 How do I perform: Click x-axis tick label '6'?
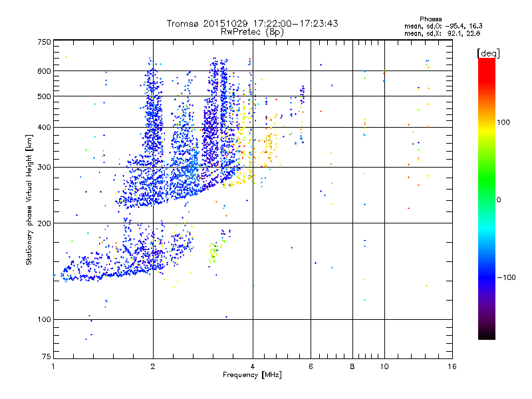pyautogui.click(x=311, y=366)
